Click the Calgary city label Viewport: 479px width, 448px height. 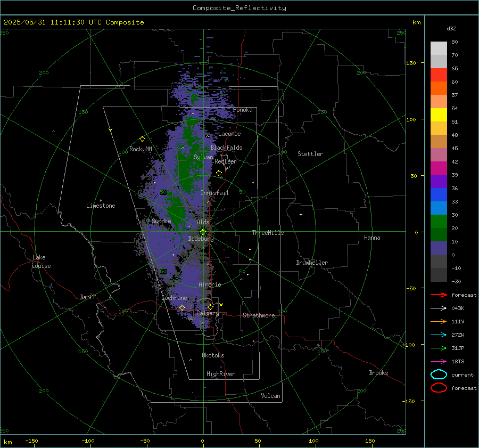[208, 313]
